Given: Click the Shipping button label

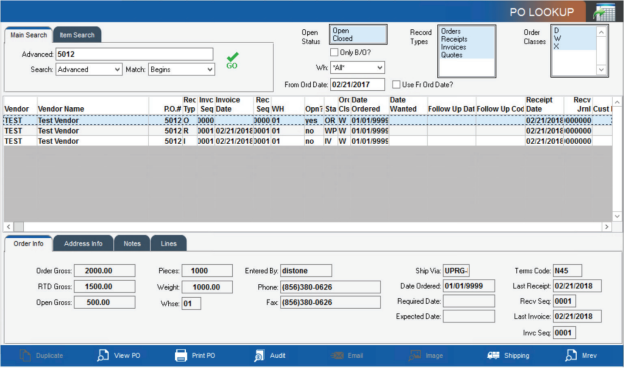Looking at the screenshot, I should coord(517,356).
